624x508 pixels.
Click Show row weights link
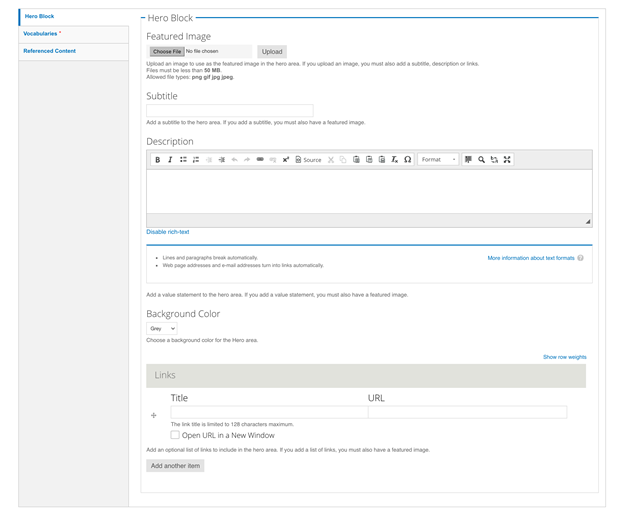pyautogui.click(x=564, y=357)
